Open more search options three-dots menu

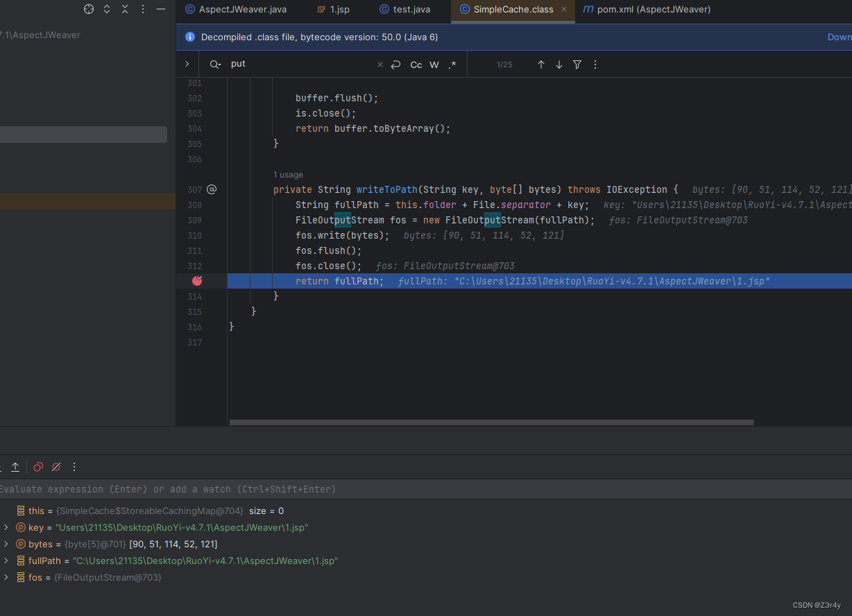[595, 65]
